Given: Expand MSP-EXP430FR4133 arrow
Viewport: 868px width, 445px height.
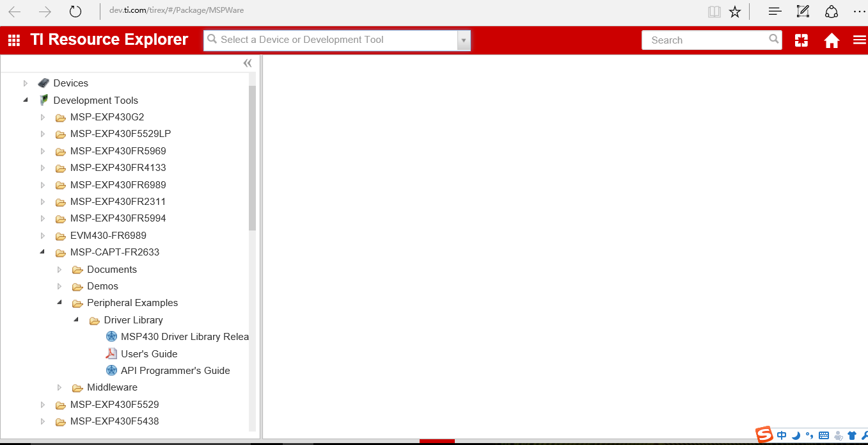Looking at the screenshot, I should 43,168.
